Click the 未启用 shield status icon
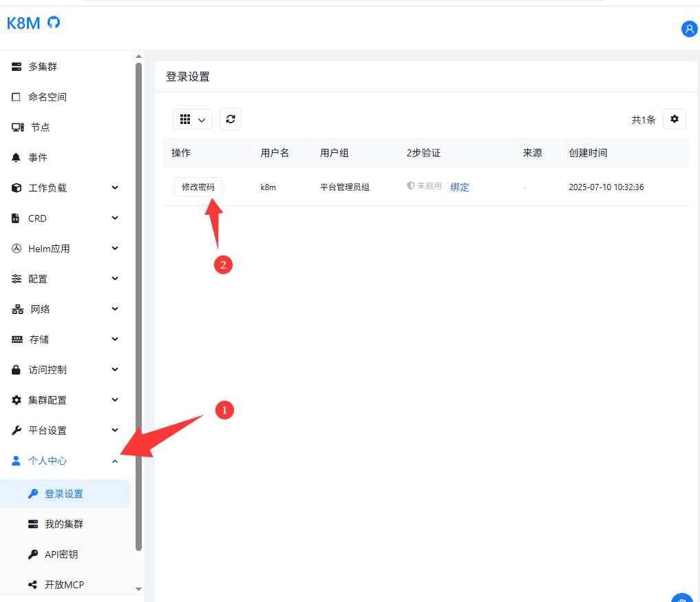 [x=411, y=186]
